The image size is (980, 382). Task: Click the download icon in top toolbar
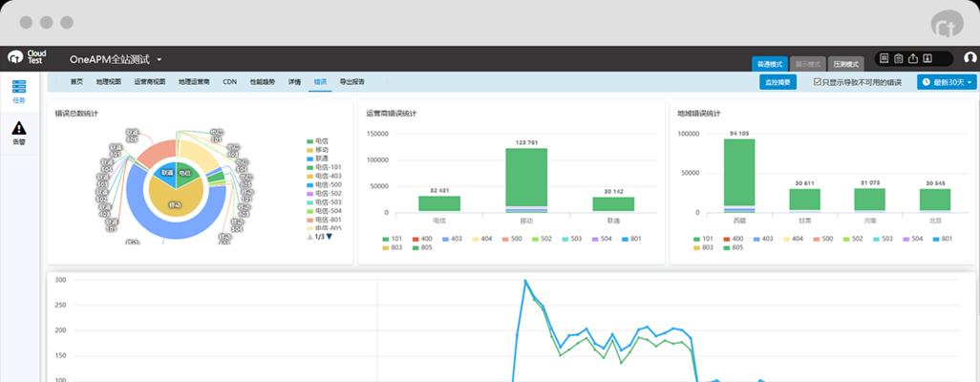click(927, 58)
